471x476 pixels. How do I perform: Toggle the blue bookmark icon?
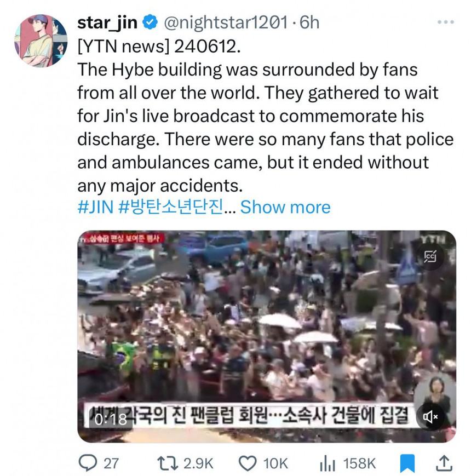pos(407,463)
